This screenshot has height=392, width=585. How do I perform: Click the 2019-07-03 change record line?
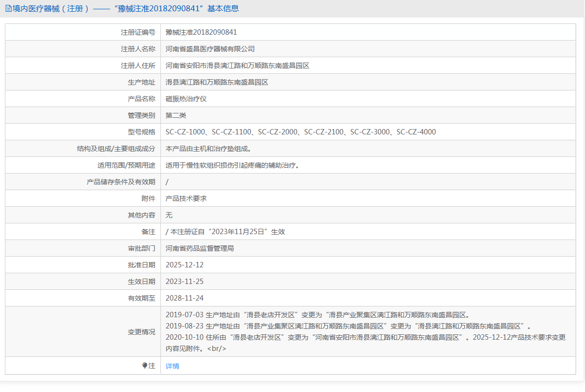[x=319, y=315]
